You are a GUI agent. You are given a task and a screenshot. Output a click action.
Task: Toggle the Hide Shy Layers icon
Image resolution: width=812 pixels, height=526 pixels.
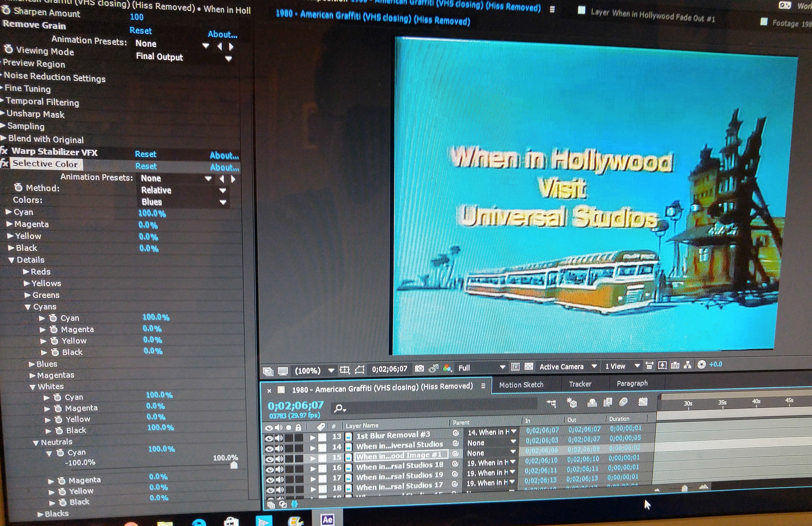(592, 402)
